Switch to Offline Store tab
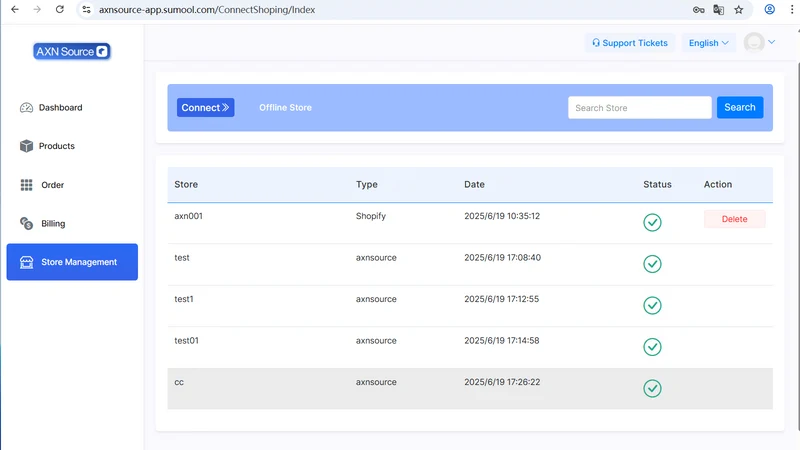 pos(285,108)
